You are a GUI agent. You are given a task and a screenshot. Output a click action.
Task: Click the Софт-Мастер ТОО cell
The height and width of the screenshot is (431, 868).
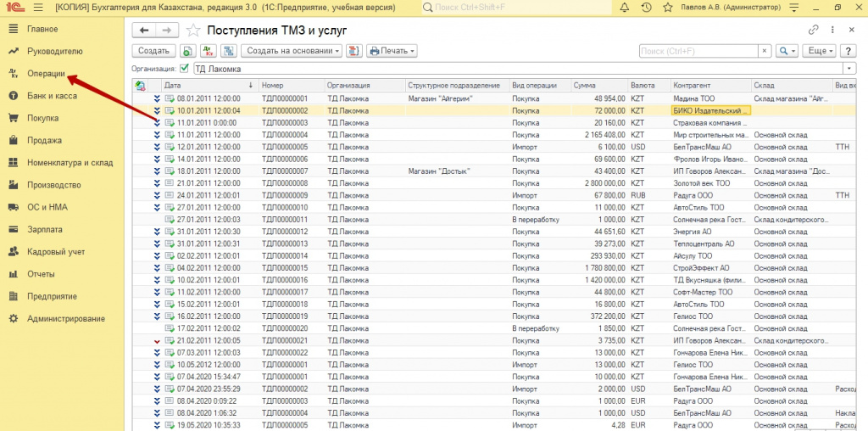tap(710, 292)
